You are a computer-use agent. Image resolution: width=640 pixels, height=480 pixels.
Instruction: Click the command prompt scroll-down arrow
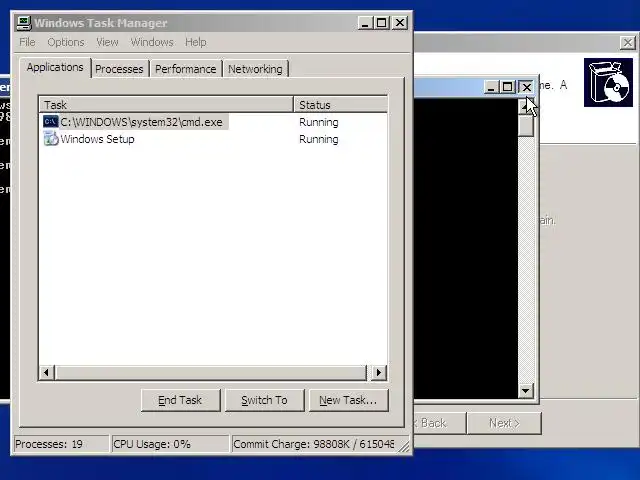526,391
